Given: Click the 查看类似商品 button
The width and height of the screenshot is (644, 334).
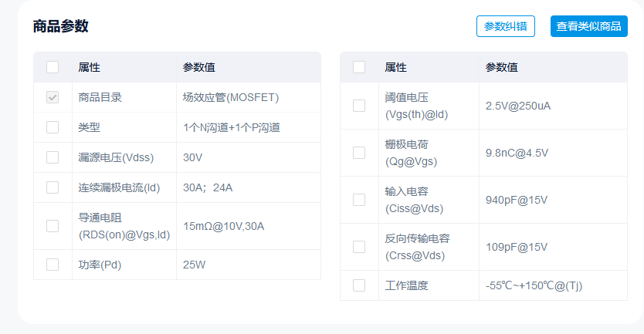Looking at the screenshot, I should tap(588, 26).
